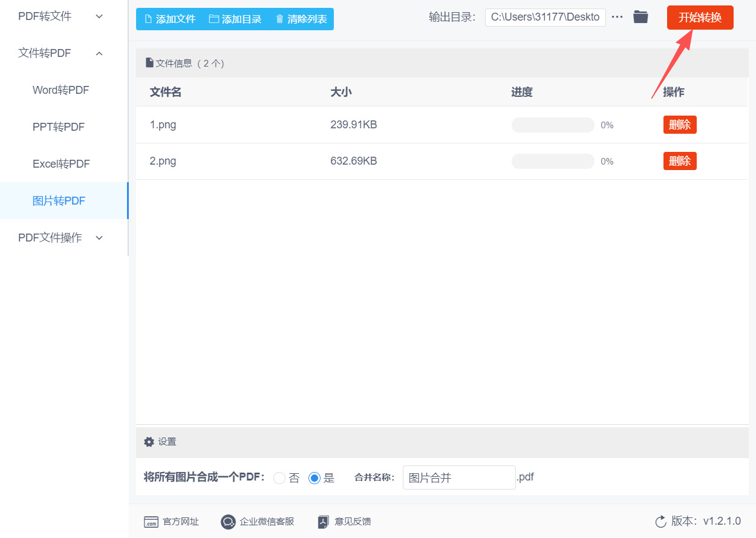Open 企业微信客服 customer service icon
The width and height of the screenshot is (756, 538).
click(x=228, y=521)
